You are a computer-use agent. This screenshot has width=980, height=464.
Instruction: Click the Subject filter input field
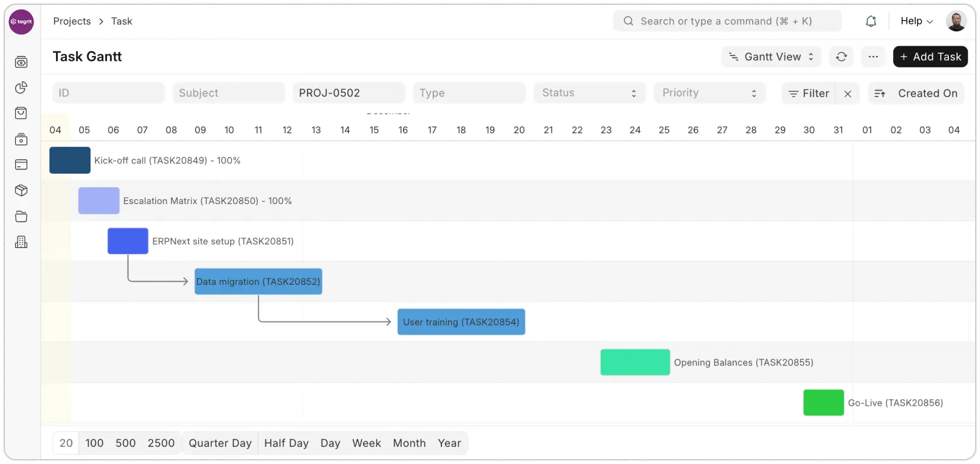(x=229, y=93)
